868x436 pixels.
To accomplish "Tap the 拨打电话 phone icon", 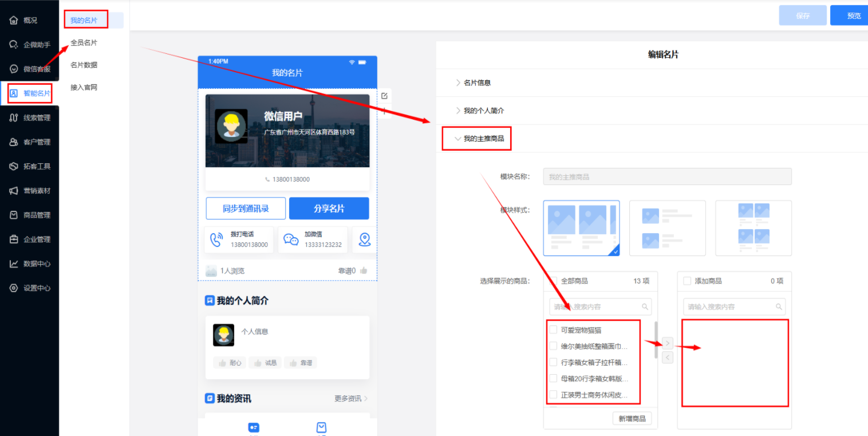I will pos(216,239).
